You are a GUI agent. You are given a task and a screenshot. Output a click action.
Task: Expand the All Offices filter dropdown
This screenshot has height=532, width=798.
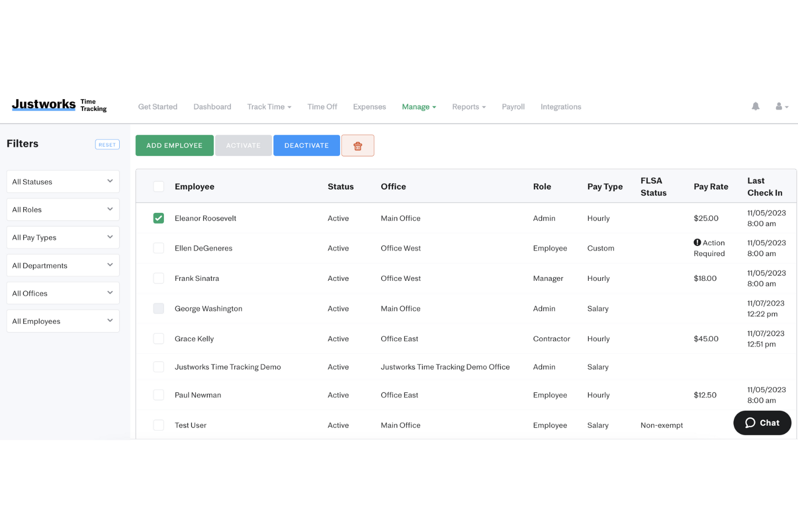coord(63,293)
